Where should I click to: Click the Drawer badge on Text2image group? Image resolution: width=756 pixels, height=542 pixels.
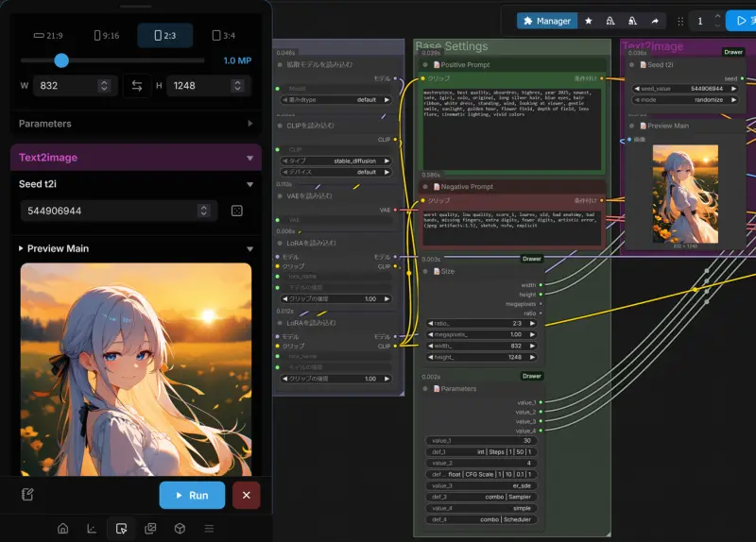tap(733, 52)
